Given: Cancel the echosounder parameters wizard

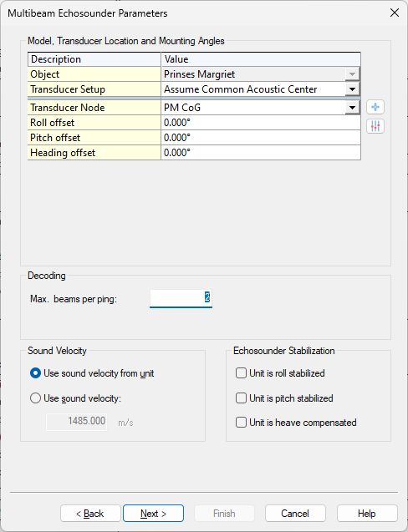Looking at the screenshot, I should [295, 514].
